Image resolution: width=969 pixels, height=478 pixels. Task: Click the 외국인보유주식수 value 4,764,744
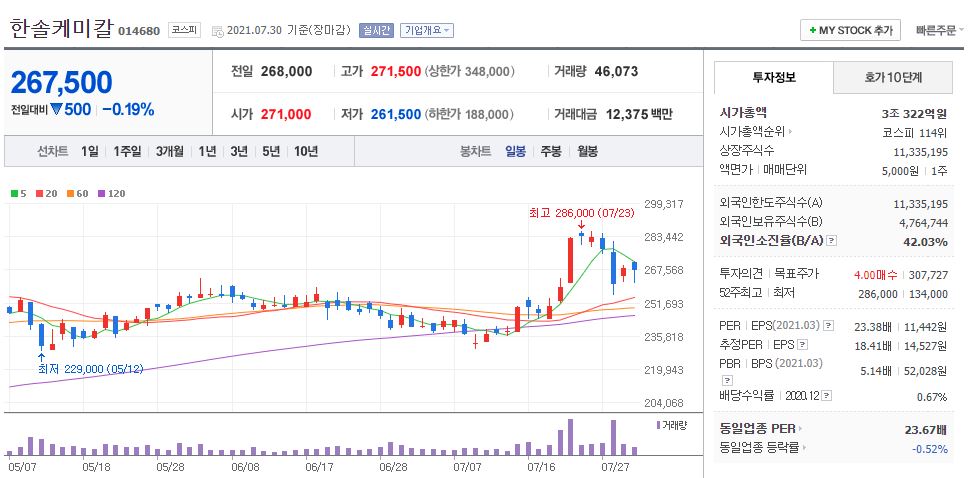(x=921, y=223)
